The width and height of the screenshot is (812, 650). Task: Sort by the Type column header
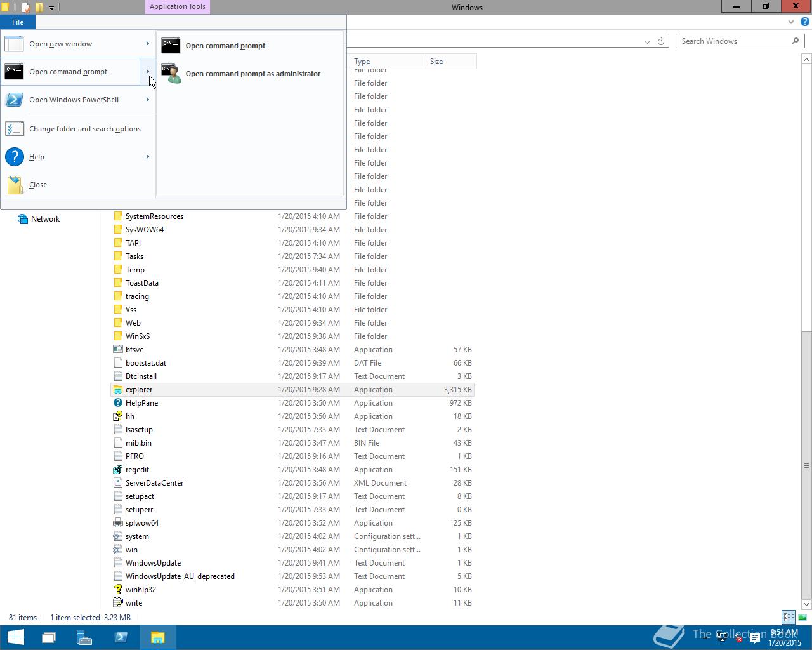tap(388, 62)
